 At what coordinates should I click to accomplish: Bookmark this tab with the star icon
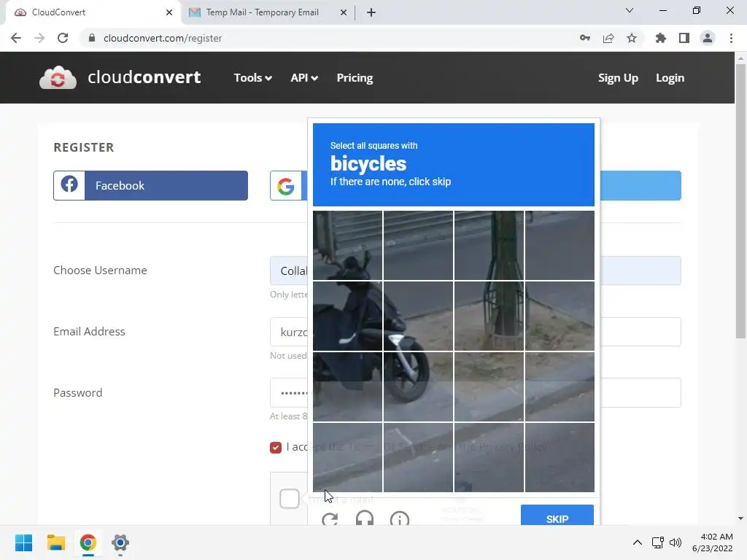pos(631,38)
